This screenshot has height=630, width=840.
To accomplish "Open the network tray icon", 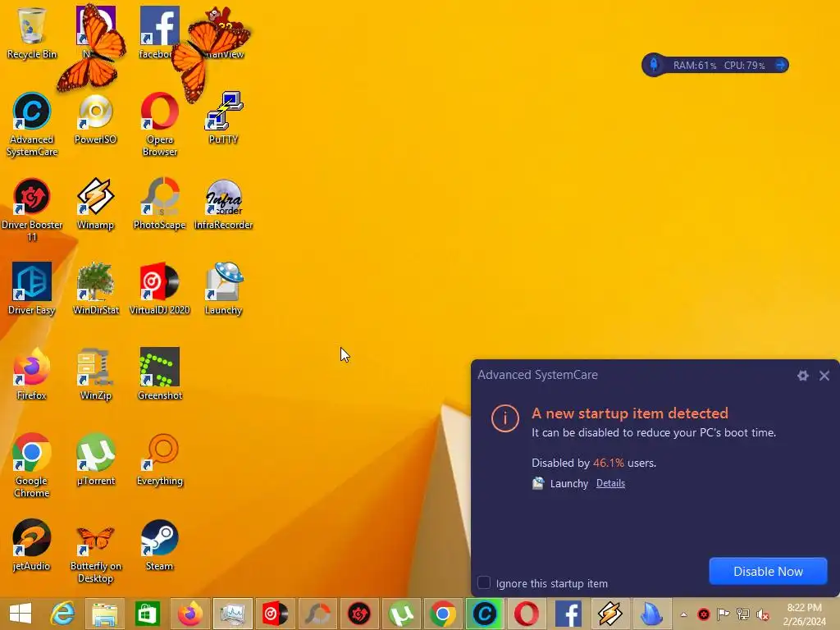I will (743, 614).
